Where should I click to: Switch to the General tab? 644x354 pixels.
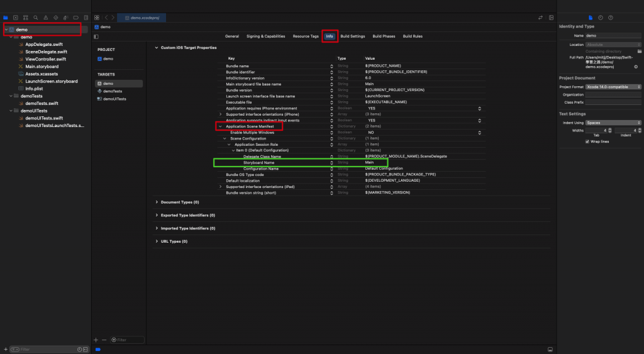click(232, 36)
